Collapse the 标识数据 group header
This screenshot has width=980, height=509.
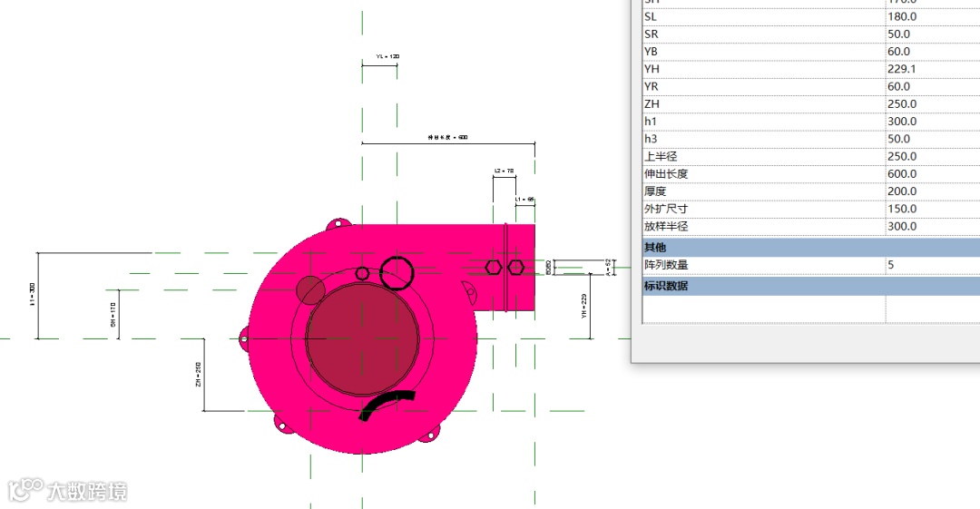810,286
